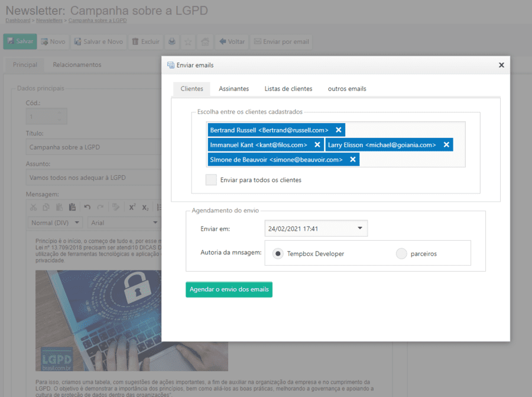Go to the outros emails tab
532x397 pixels.
point(347,89)
